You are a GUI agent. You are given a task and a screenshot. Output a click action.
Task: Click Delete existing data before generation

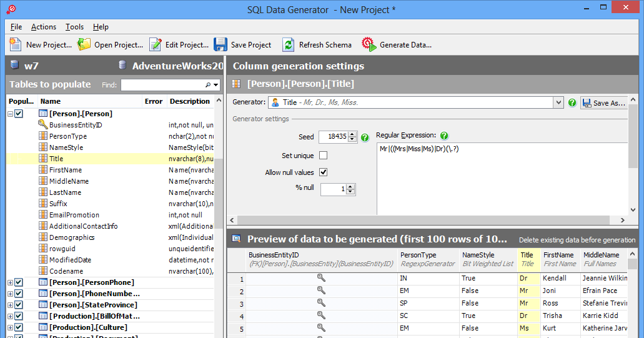(x=577, y=240)
